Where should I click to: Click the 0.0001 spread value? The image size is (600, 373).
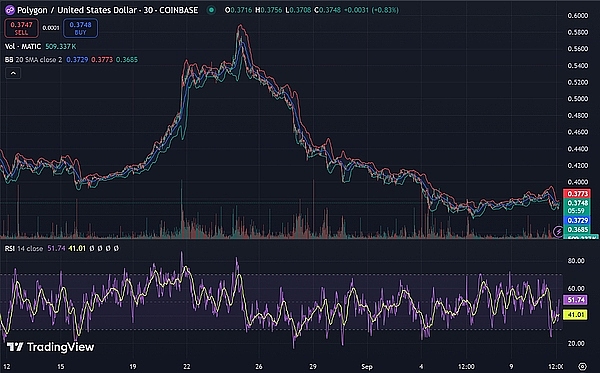pyautogui.click(x=51, y=28)
